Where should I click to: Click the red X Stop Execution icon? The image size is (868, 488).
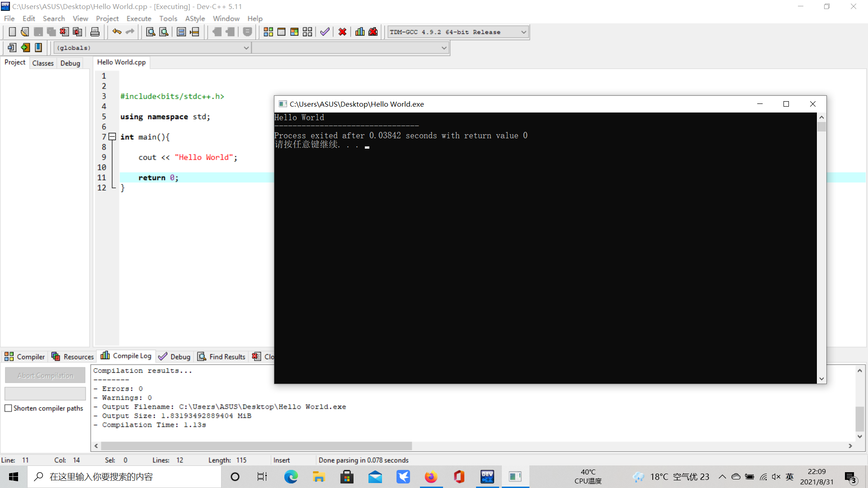[x=343, y=32]
